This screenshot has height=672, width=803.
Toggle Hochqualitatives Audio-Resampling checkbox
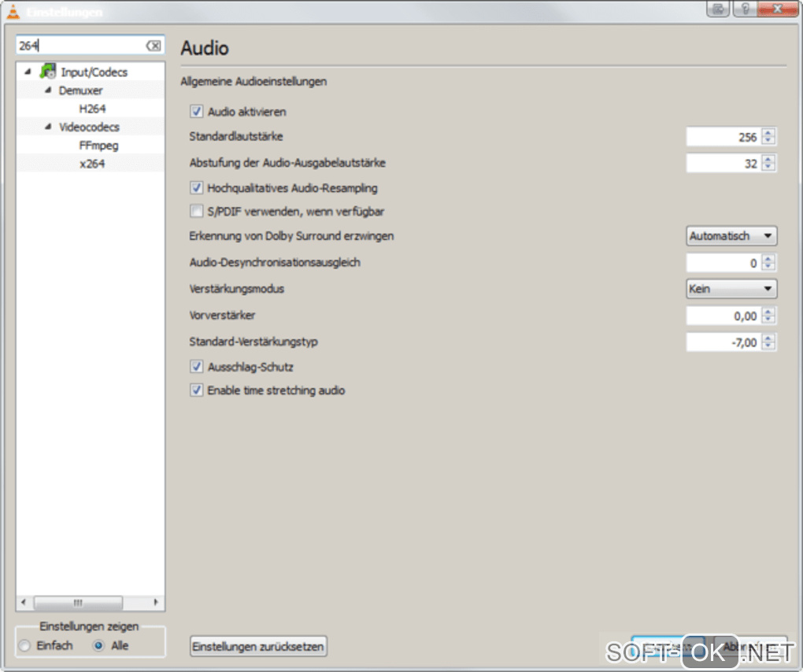click(x=197, y=187)
